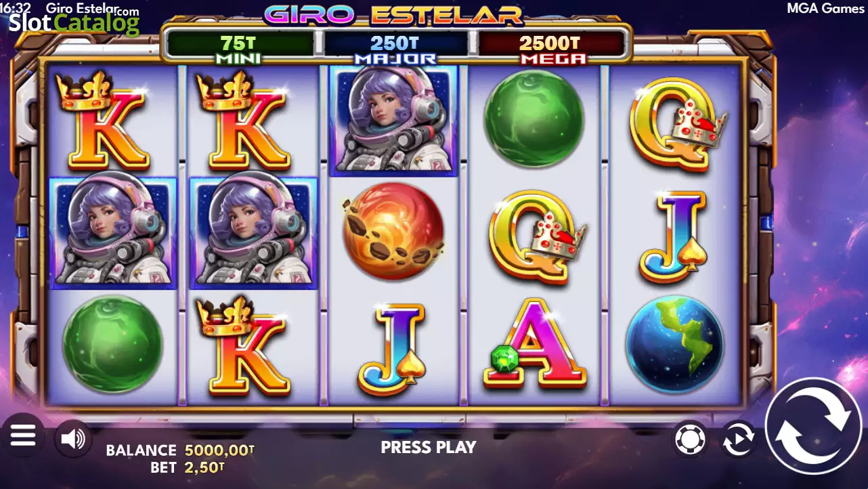Open the bet chip selector
The height and width of the screenshot is (489, 868).
tap(690, 439)
